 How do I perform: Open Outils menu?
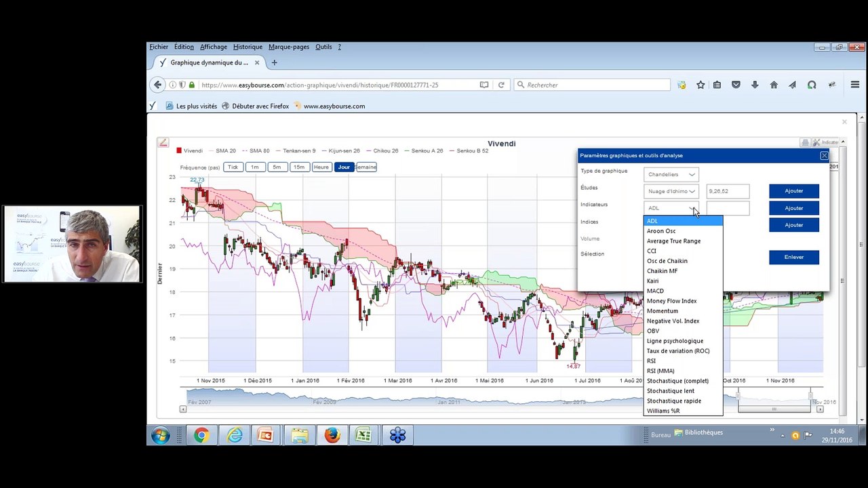coord(323,47)
